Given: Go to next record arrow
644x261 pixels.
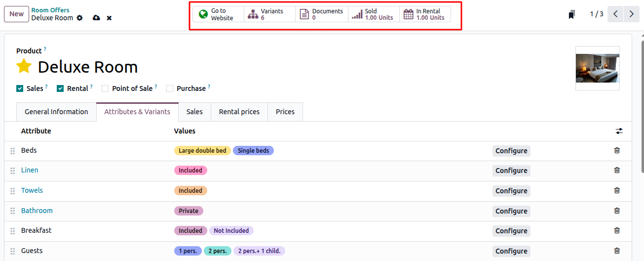Looking at the screenshot, I should (632, 14).
